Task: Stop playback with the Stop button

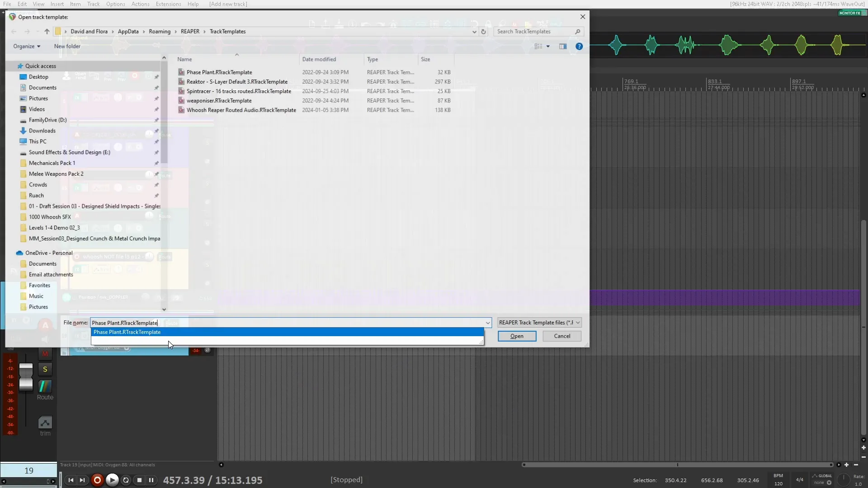Action: pos(139,480)
